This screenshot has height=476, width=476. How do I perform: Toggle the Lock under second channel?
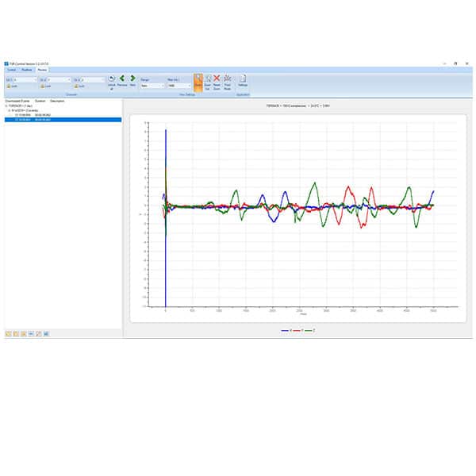click(45, 86)
